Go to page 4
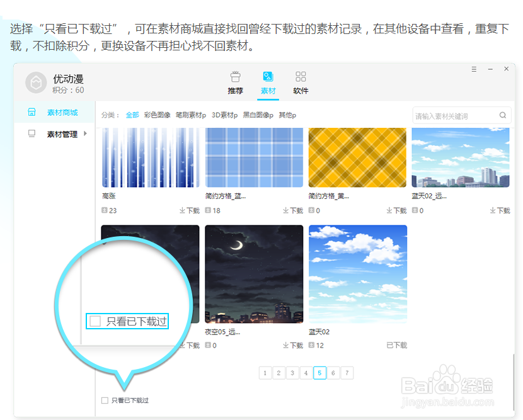The width and height of the screenshot is (523, 420). (306, 373)
